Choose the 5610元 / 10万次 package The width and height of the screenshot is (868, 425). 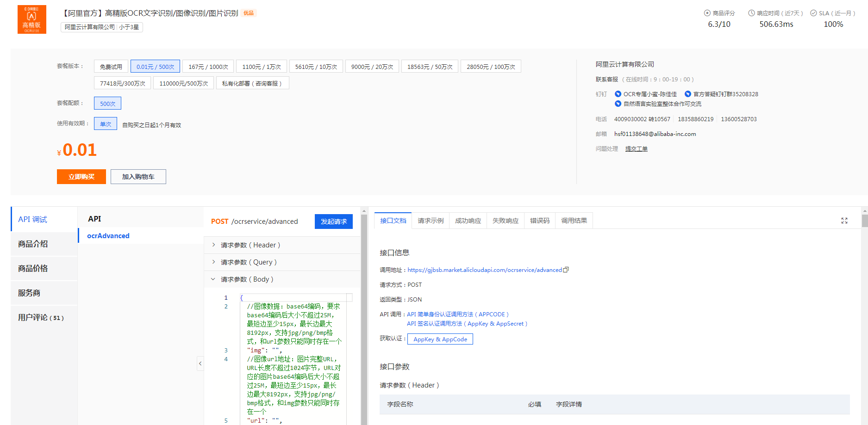pos(316,67)
